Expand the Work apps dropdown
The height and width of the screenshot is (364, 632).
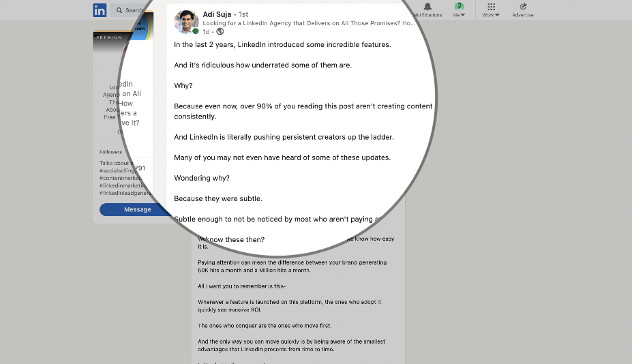click(x=491, y=10)
